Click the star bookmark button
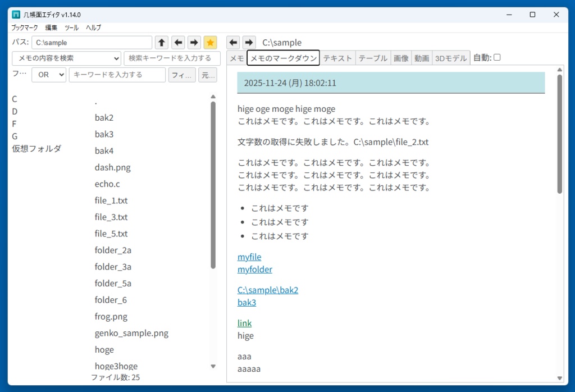 (210, 43)
